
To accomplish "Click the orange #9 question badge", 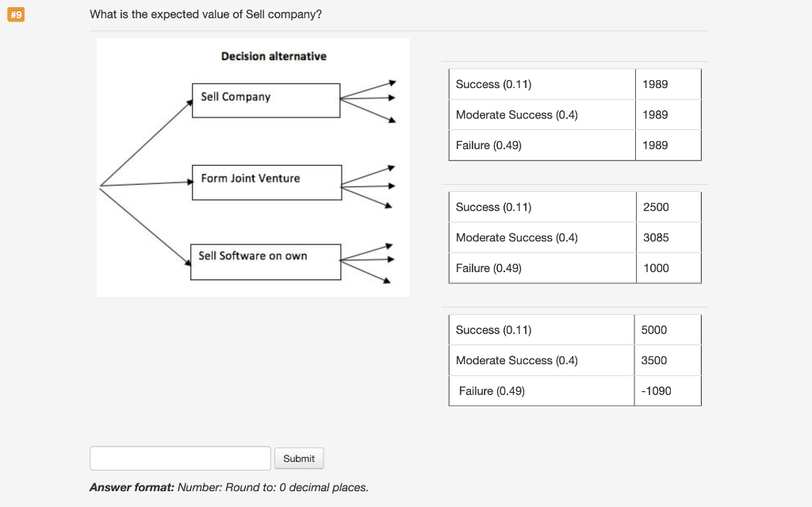I will [x=16, y=14].
